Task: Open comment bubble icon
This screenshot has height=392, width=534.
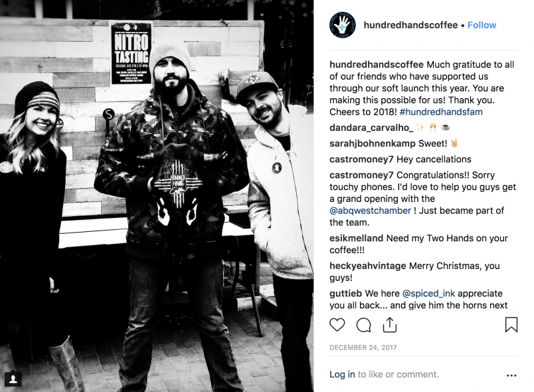Action: point(363,325)
